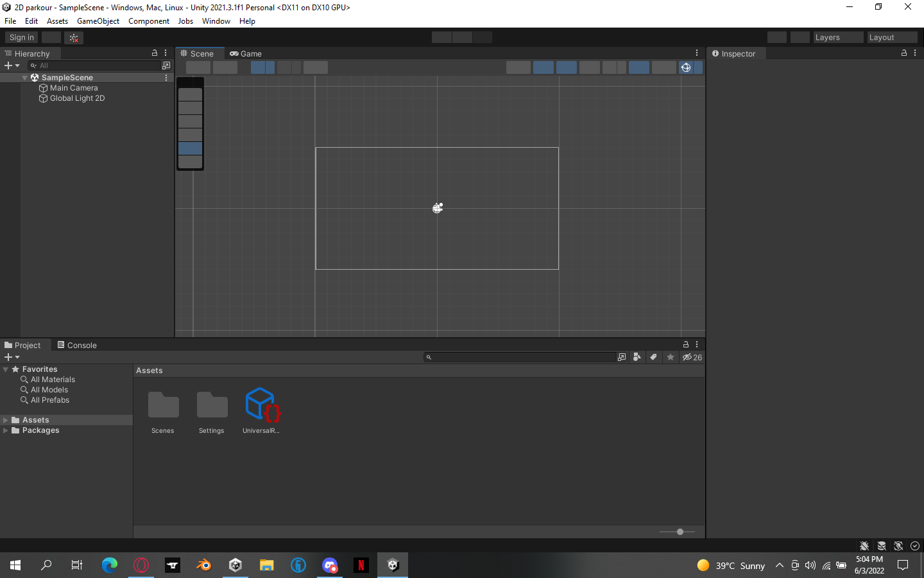
Task: Select the UniversalR... asset
Action: [x=261, y=411]
